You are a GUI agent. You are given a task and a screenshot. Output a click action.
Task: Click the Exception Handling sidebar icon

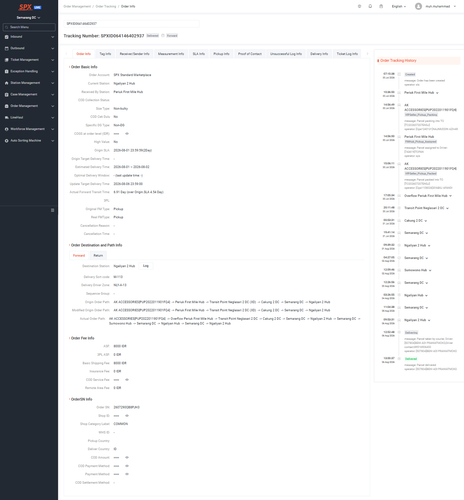pyautogui.click(x=6, y=71)
